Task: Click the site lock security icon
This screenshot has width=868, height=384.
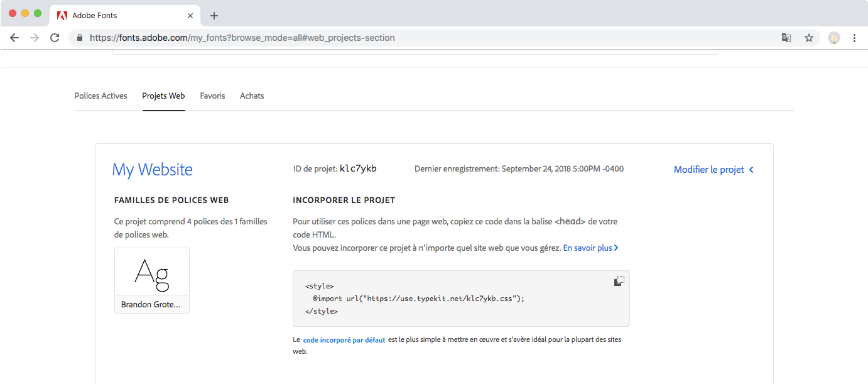Action: (80, 38)
